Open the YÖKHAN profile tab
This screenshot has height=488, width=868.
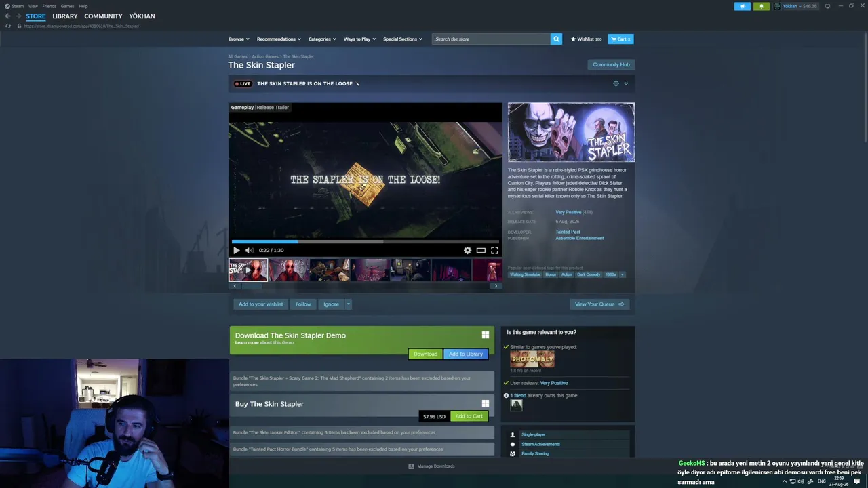[142, 16]
